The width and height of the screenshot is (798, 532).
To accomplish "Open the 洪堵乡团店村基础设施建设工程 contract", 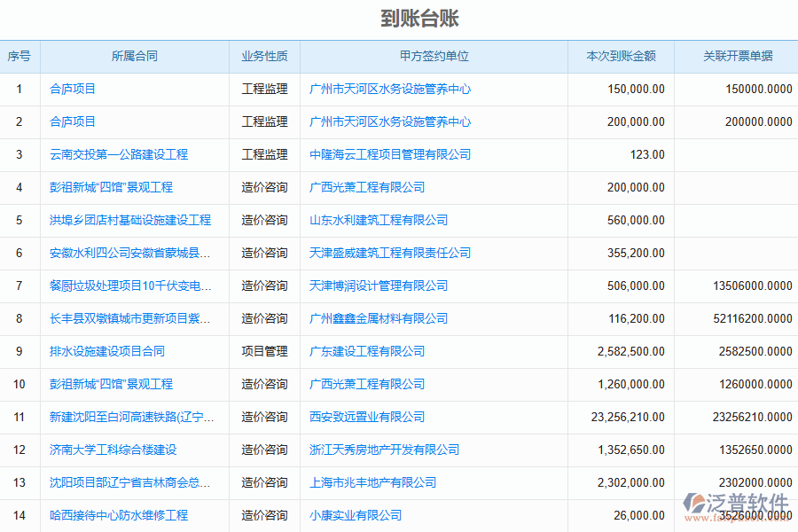I will pos(130,220).
